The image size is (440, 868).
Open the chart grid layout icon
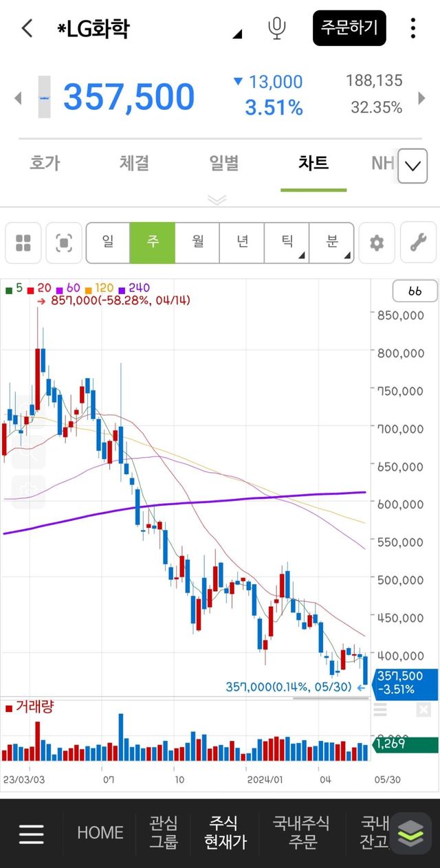(23, 243)
